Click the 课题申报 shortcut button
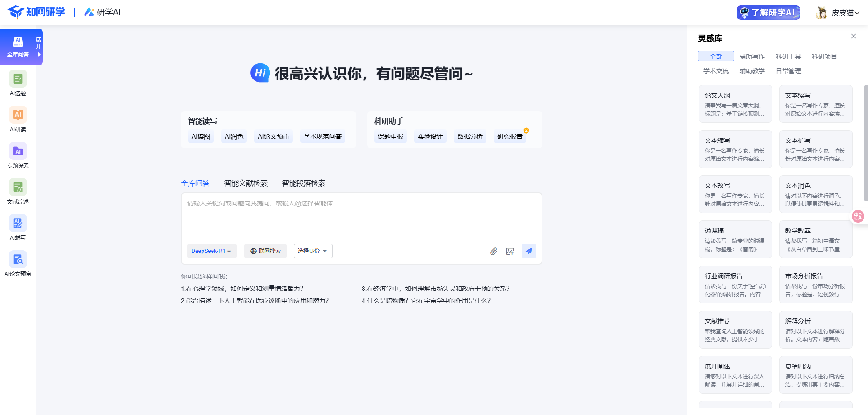868x415 pixels. click(x=390, y=136)
